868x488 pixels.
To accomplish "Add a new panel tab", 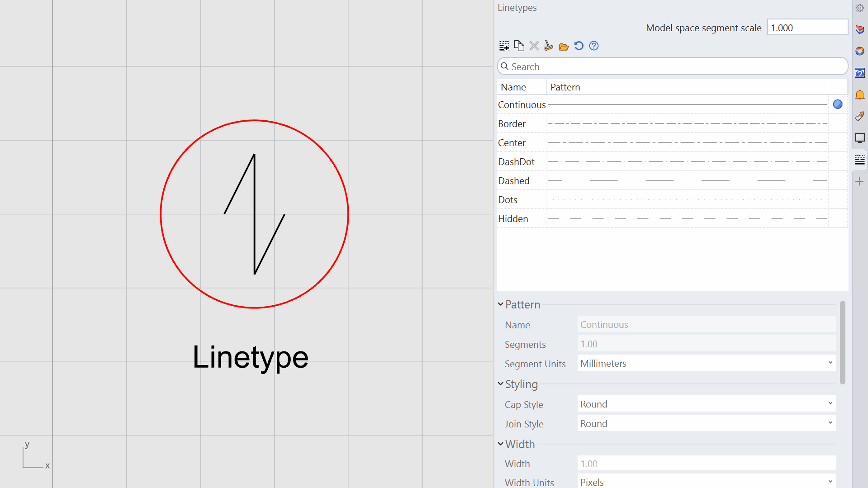I will (x=860, y=181).
